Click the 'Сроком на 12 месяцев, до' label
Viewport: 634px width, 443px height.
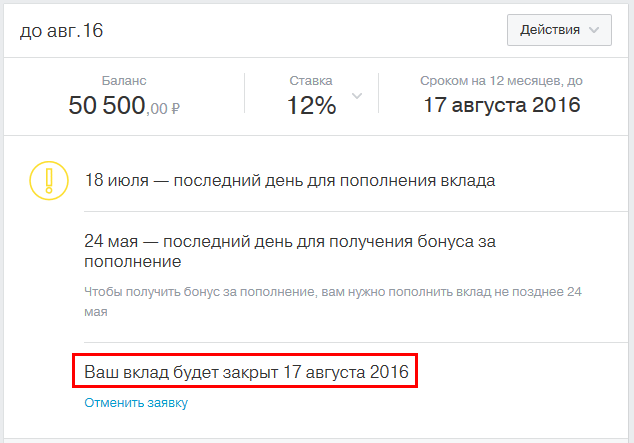point(501,81)
